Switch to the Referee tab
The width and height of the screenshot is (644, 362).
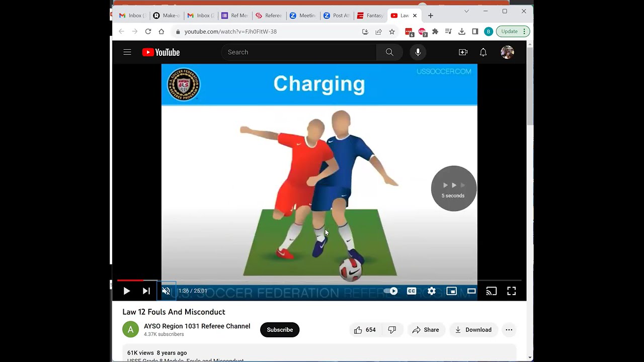(x=269, y=16)
